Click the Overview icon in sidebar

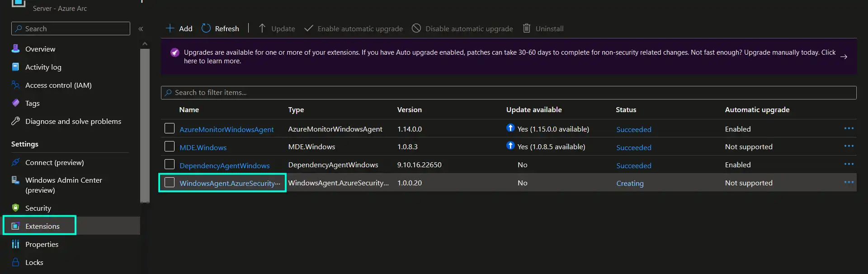[16, 49]
